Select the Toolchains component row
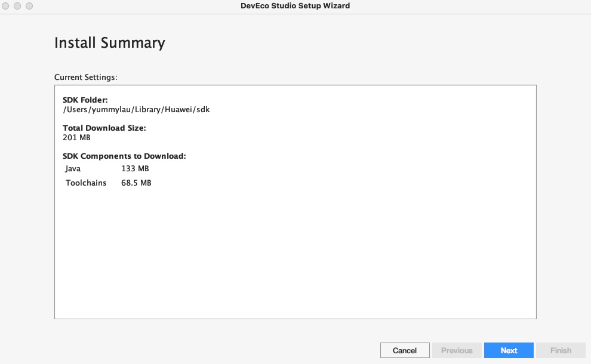 pos(108,183)
